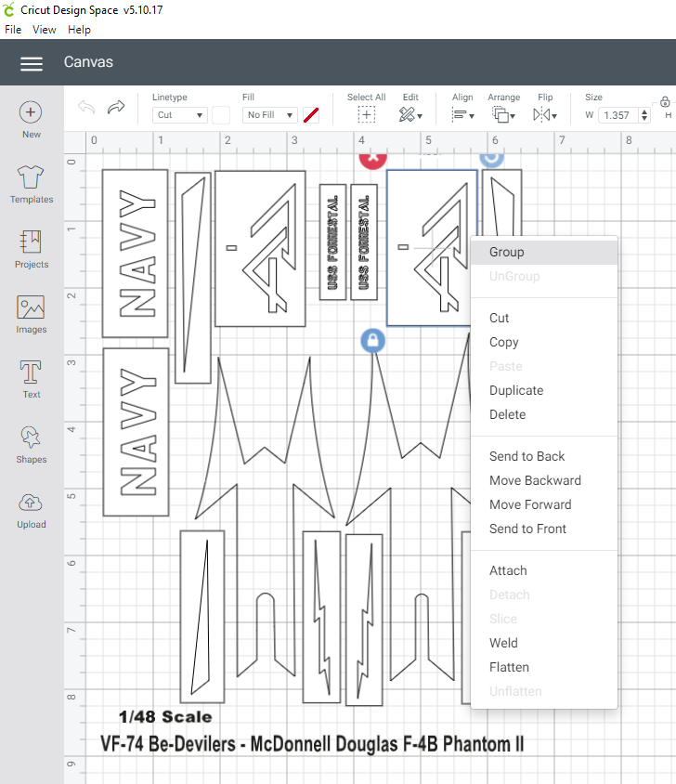Click the New project icon

tap(31, 112)
